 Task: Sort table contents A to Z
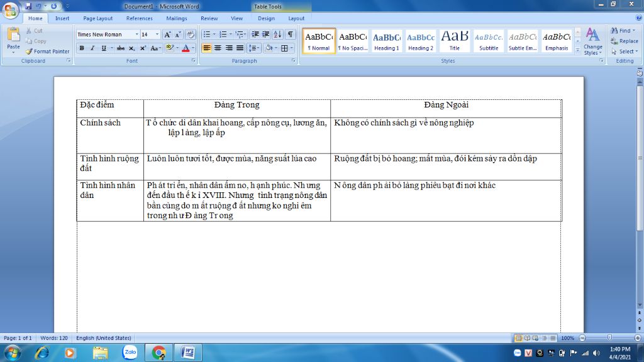coord(277,35)
